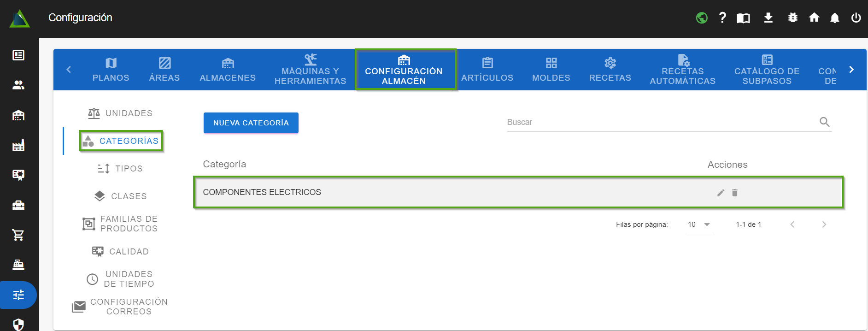868x331 pixels.
Task: Click the download icon in header
Action: coord(768,18)
